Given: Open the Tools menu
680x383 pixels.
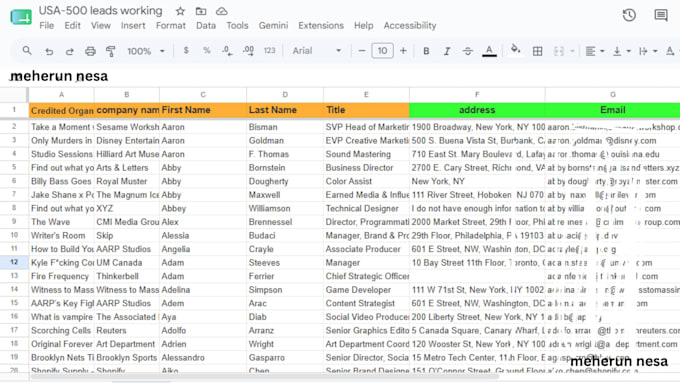Looking at the screenshot, I should (x=237, y=26).
